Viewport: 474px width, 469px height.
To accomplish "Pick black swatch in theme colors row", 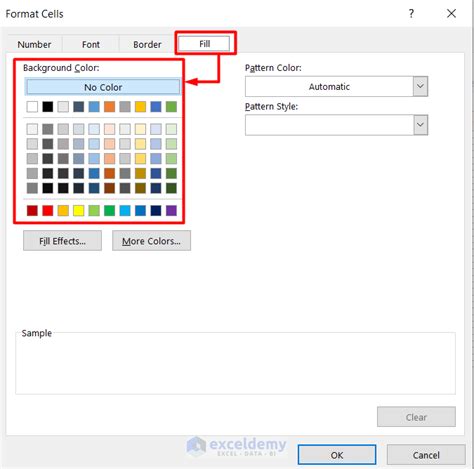I will point(48,107).
